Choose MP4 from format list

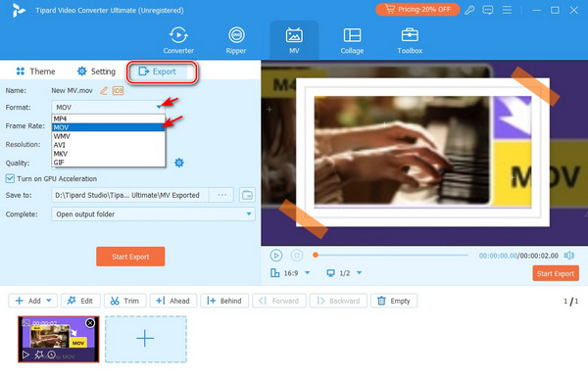tap(108, 119)
